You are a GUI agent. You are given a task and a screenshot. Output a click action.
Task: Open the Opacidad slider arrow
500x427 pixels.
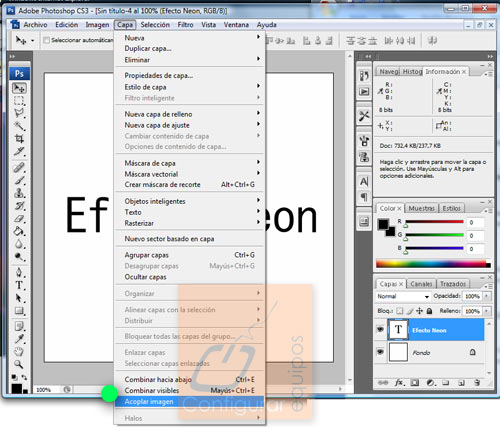(486, 296)
